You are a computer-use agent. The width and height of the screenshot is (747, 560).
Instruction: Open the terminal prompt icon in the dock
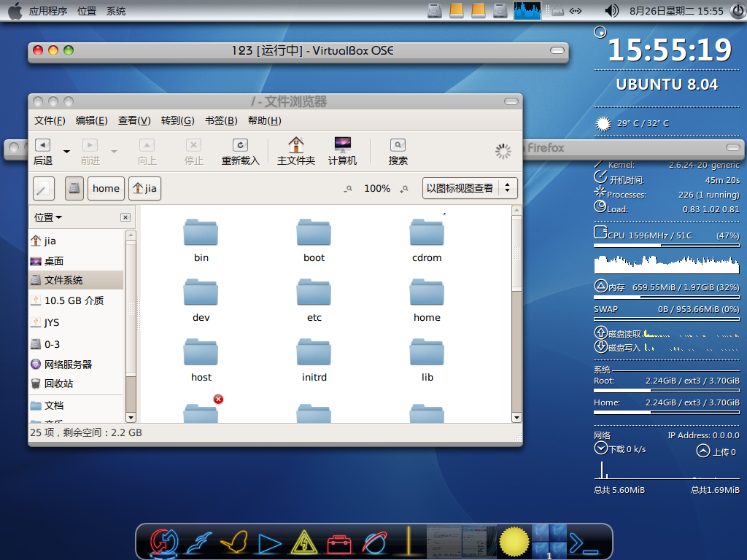click(x=583, y=542)
